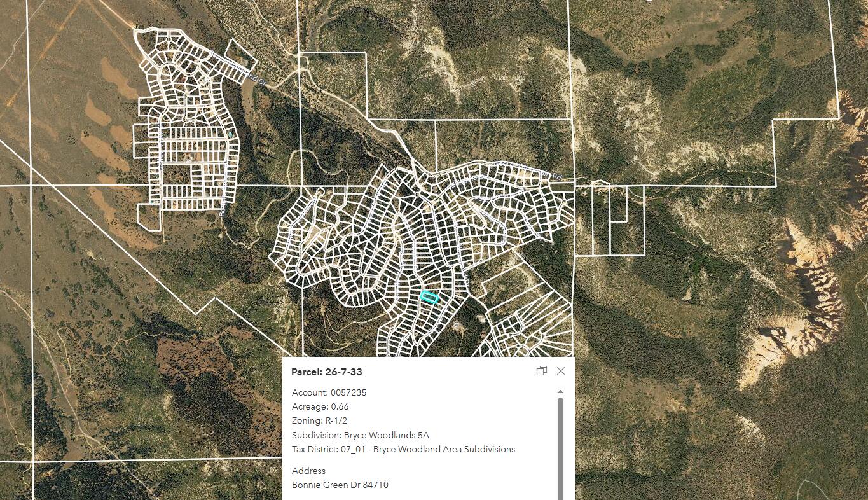The image size is (868, 500).
Task: Select the tilted rectangular parcel above the Dr label
Action: [241, 56]
